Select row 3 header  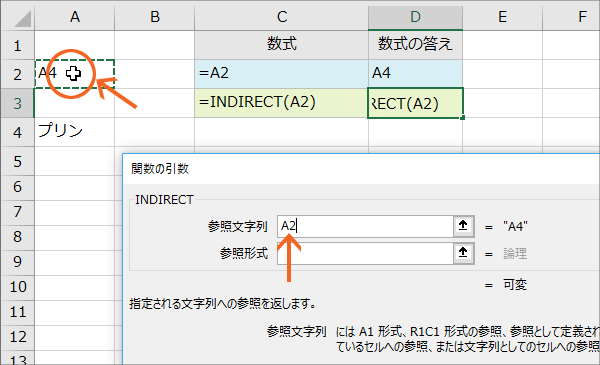[x=17, y=103]
